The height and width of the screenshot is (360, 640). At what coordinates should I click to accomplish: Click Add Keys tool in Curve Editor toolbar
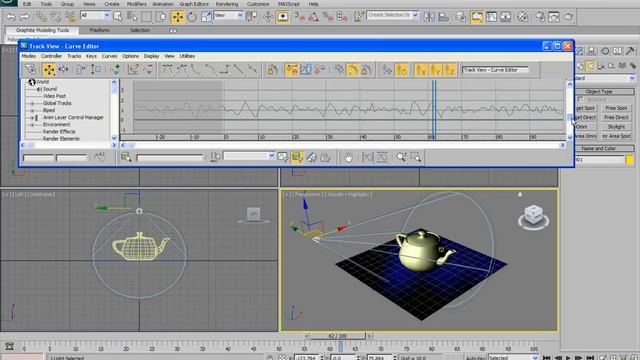[116, 70]
